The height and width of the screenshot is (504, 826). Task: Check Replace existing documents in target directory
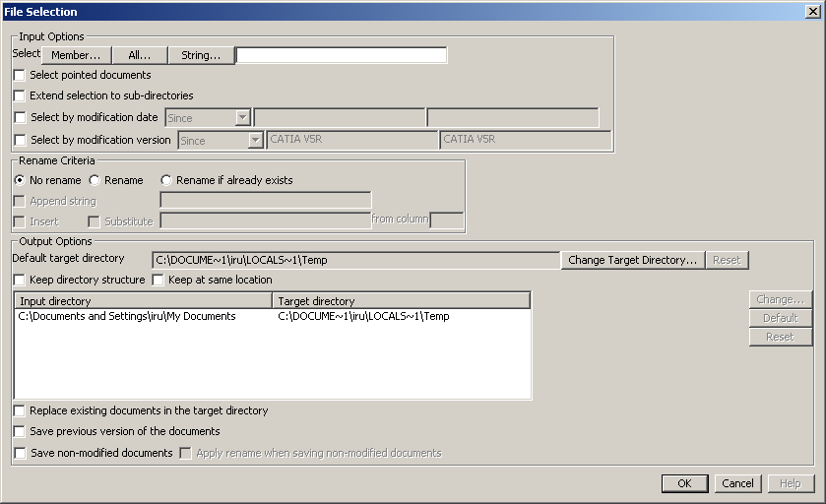(x=20, y=411)
